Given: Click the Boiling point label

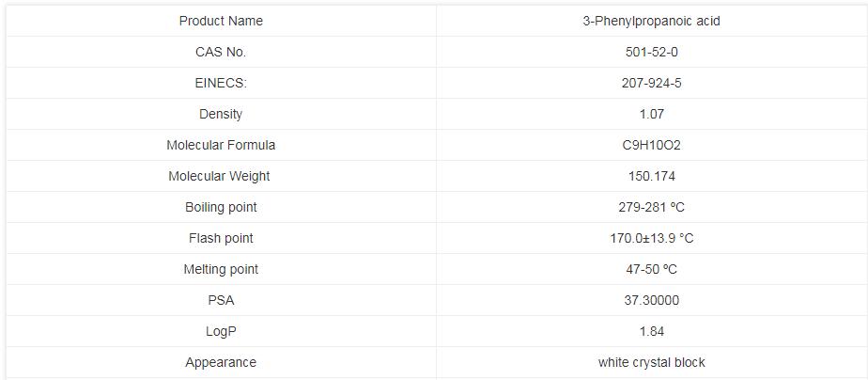Looking at the screenshot, I should 221,207.
